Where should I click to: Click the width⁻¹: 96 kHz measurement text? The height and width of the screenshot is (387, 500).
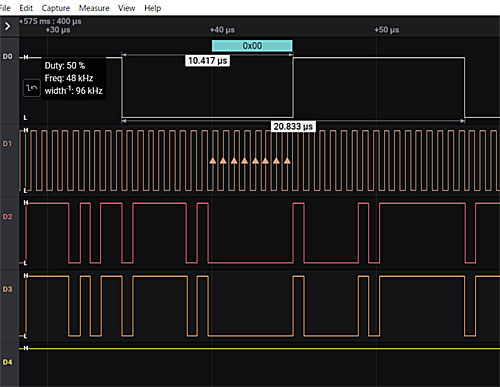74,90
